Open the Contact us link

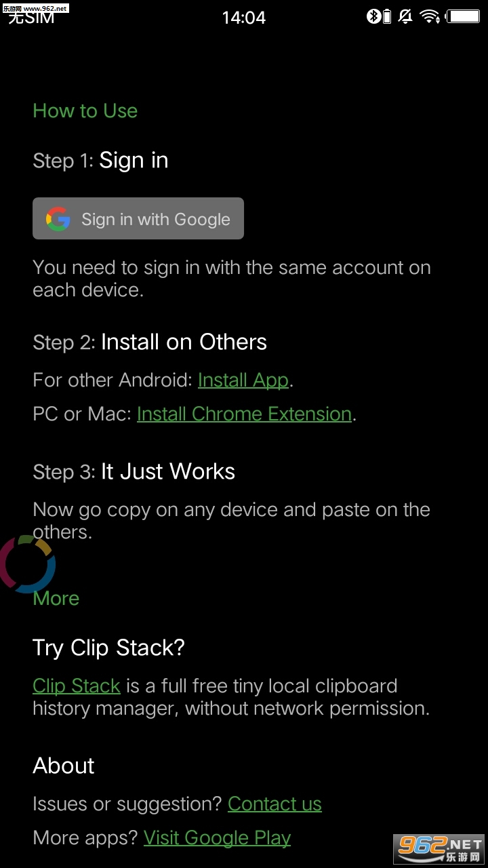274,804
